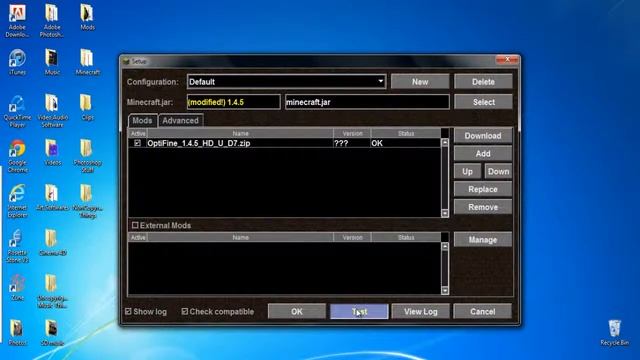Launch Google Chrome from desktop
Screen dimensions: 640x360
pyautogui.click(x=17, y=156)
